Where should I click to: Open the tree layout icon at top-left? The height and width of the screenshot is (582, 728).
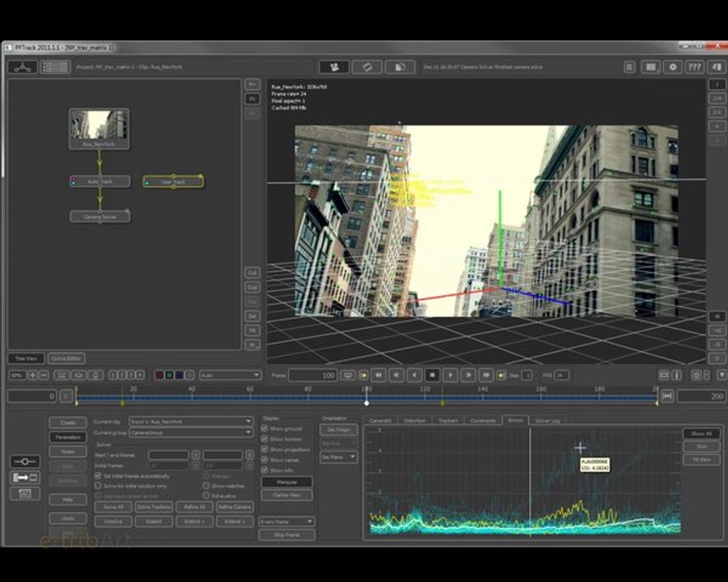(23, 67)
